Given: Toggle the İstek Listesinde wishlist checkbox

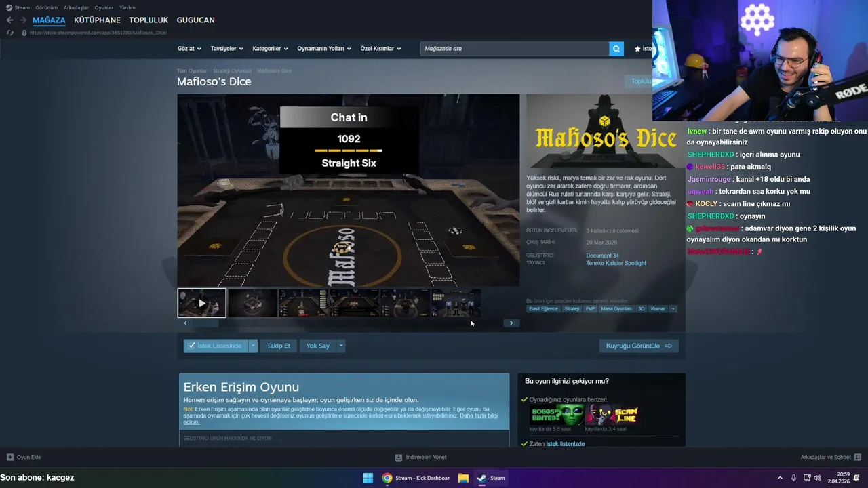Looking at the screenshot, I should (x=191, y=346).
